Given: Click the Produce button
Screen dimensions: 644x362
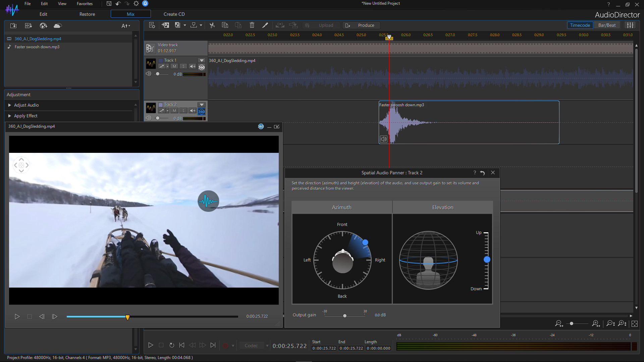Looking at the screenshot, I should (366, 25).
